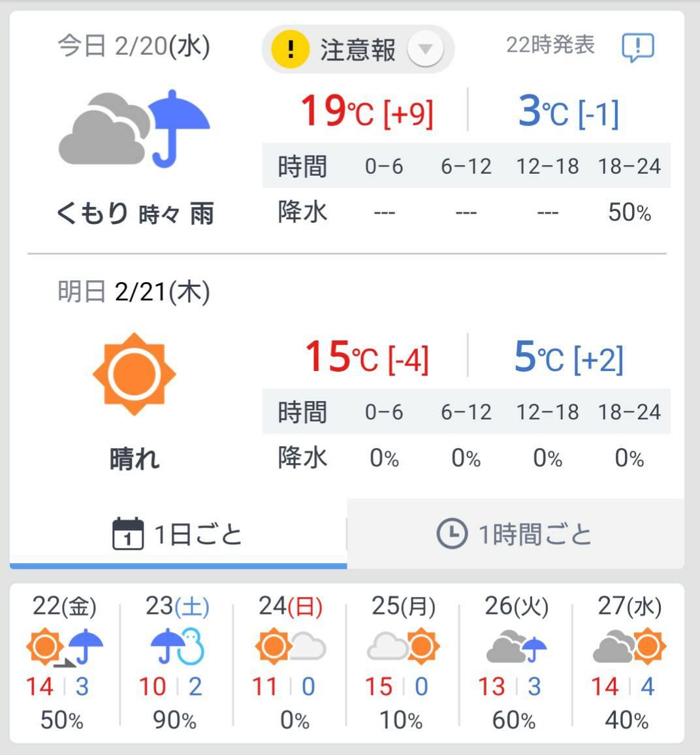Open the 27(水) forecast column
Viewport: 700px width, 755px height.
tap(629, 663)
